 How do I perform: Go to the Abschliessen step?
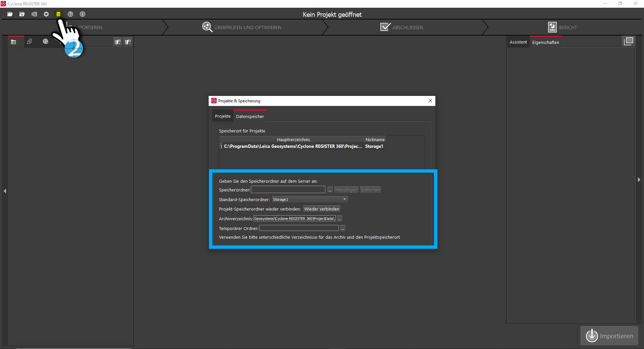coord(408,27)
